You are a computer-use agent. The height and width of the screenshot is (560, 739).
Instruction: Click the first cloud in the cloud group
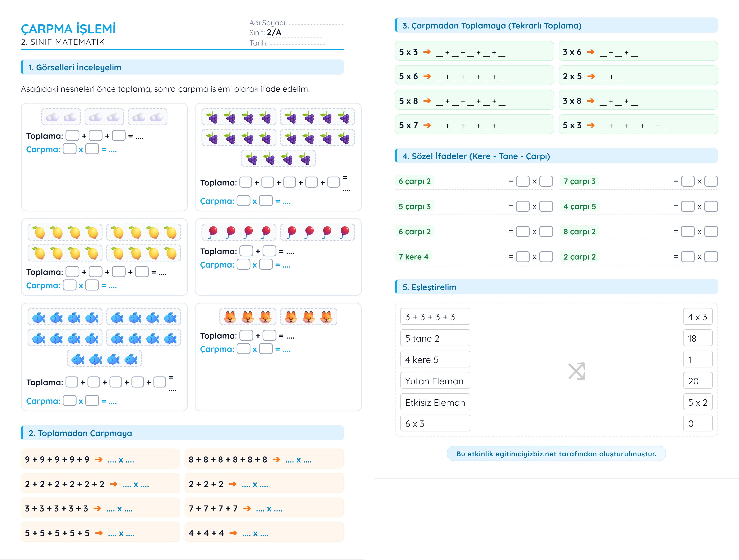coord(52,117)
